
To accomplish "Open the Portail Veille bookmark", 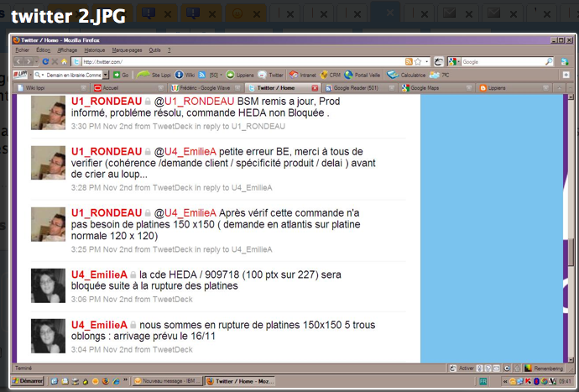I will [x=363, y=75].
